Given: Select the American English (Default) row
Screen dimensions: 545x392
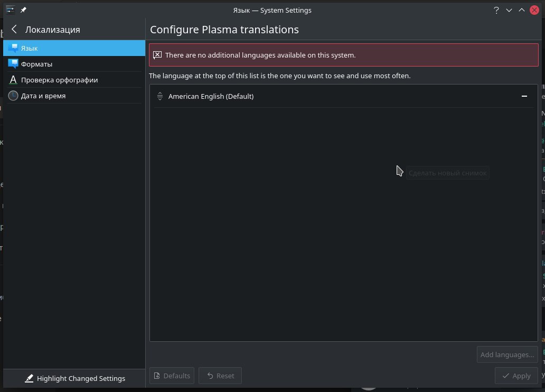Looking at the screenshot, I should coord(343,96).
